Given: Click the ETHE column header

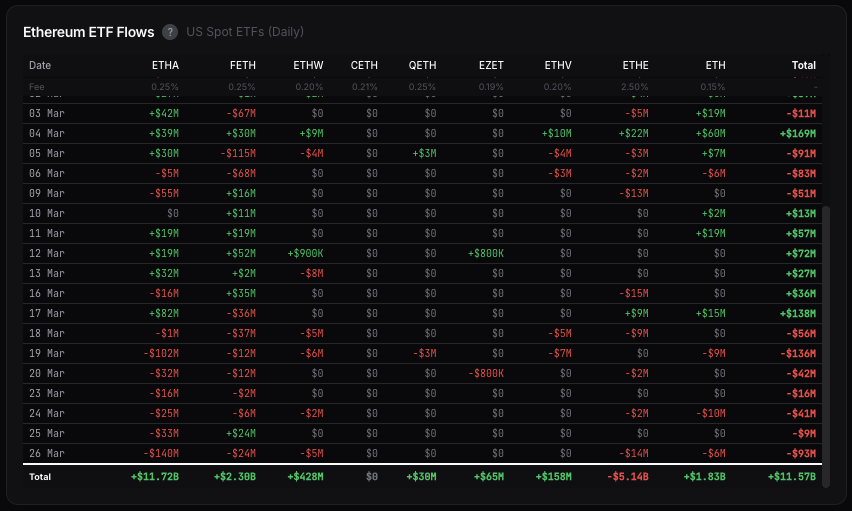Looking at the screenshot, I should [635, 65].
